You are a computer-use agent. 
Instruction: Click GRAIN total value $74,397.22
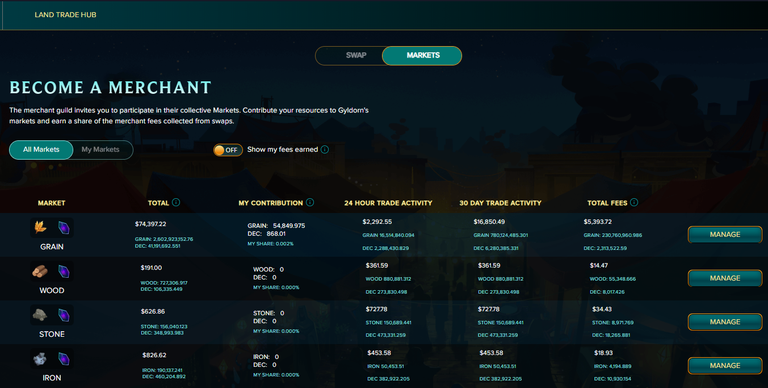(150, 224)
